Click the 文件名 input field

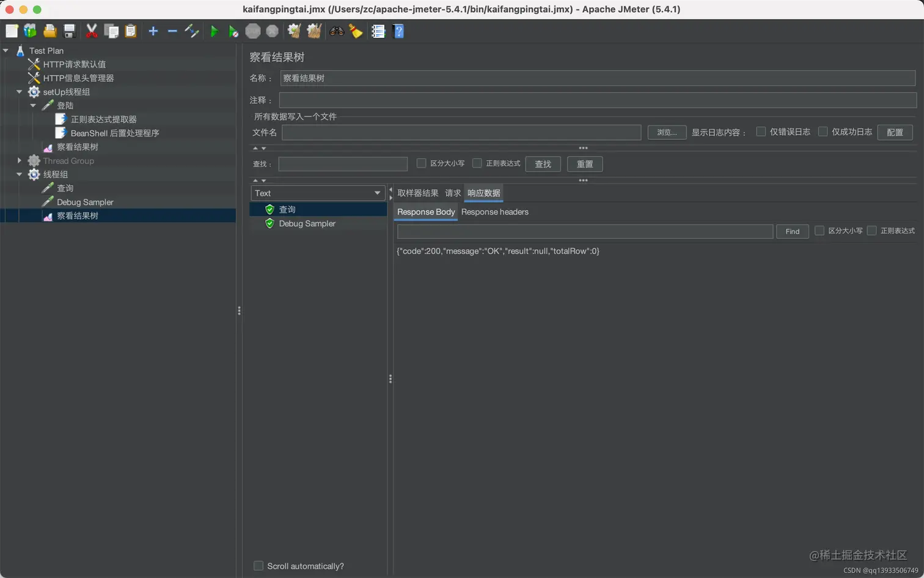461,132
